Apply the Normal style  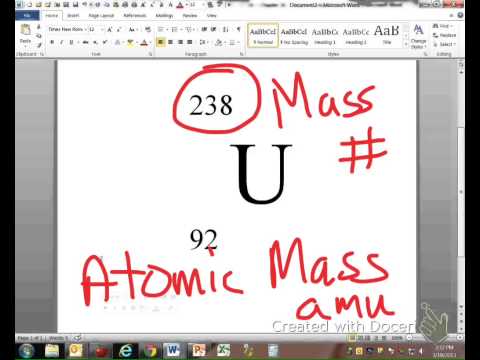[263, 35]
